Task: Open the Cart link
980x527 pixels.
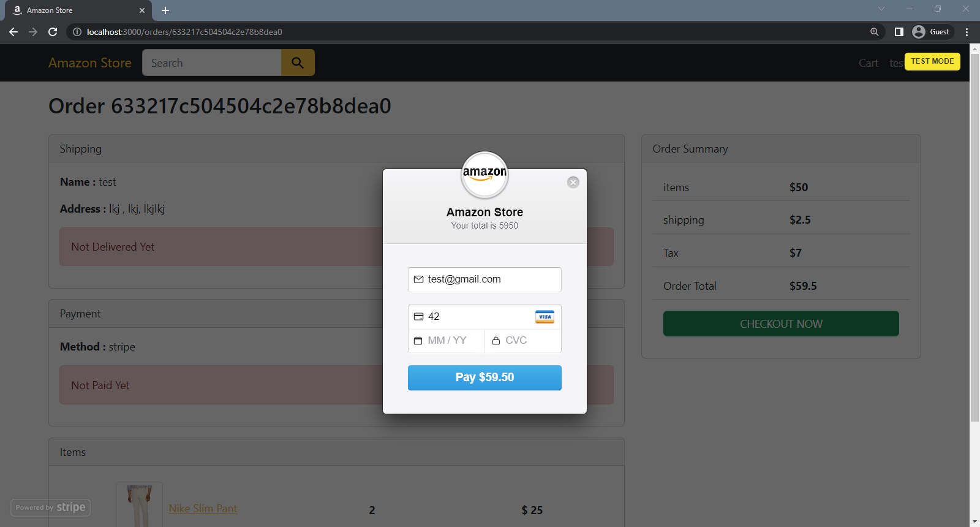Action: point(869,63)
